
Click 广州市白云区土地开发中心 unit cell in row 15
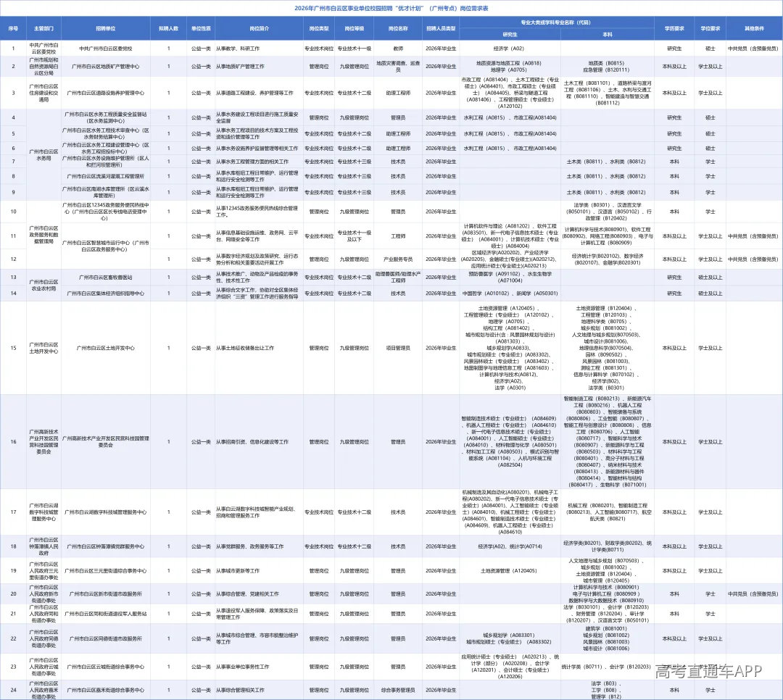coord(105,348)
